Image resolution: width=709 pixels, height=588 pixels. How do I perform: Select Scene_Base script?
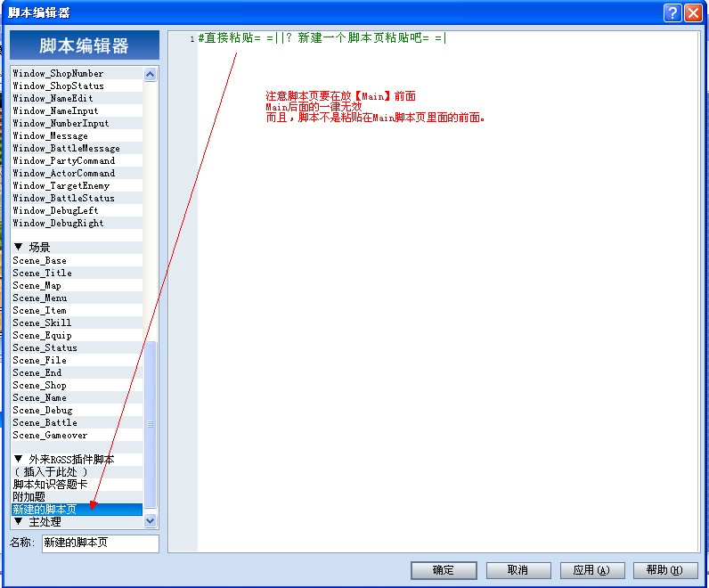77,260
